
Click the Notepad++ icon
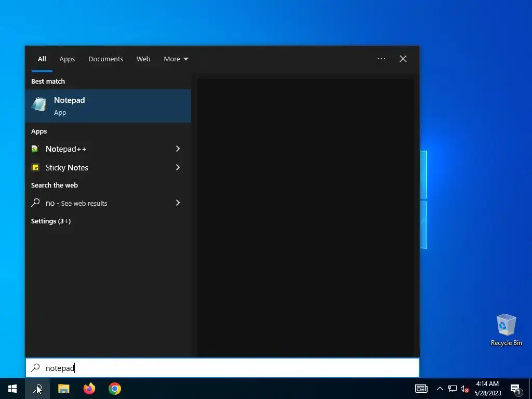(35, 149)
